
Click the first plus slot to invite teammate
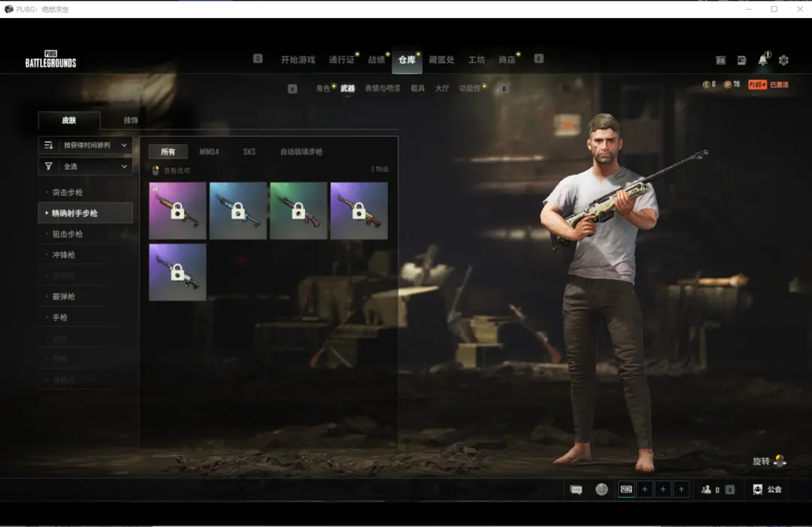645,489
